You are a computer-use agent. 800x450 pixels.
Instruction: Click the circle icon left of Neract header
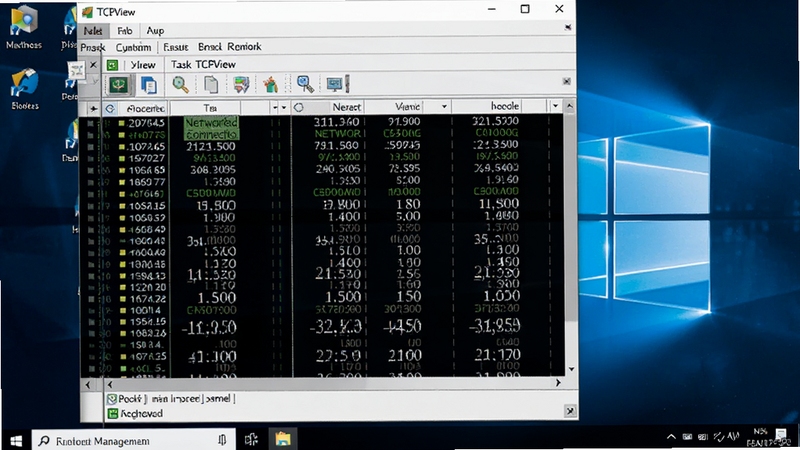(298, 107)
